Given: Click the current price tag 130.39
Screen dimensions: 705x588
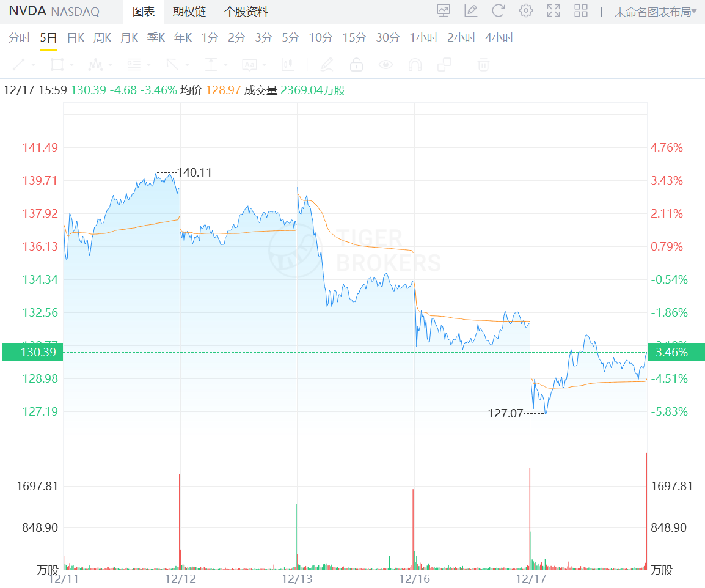Looking at the screenshot, I should coord(33,352).
